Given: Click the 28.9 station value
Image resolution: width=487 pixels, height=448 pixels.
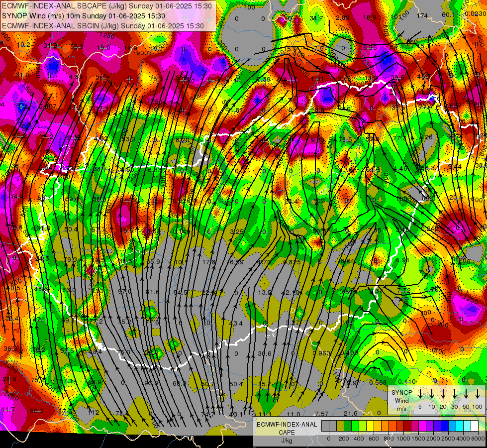Looking at the screenshot, I should point(9,379).
